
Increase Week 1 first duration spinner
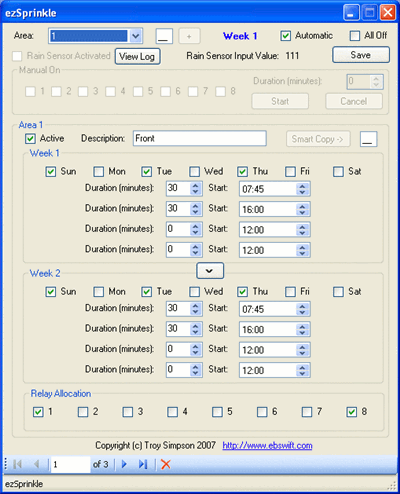(x=195, y=186)
